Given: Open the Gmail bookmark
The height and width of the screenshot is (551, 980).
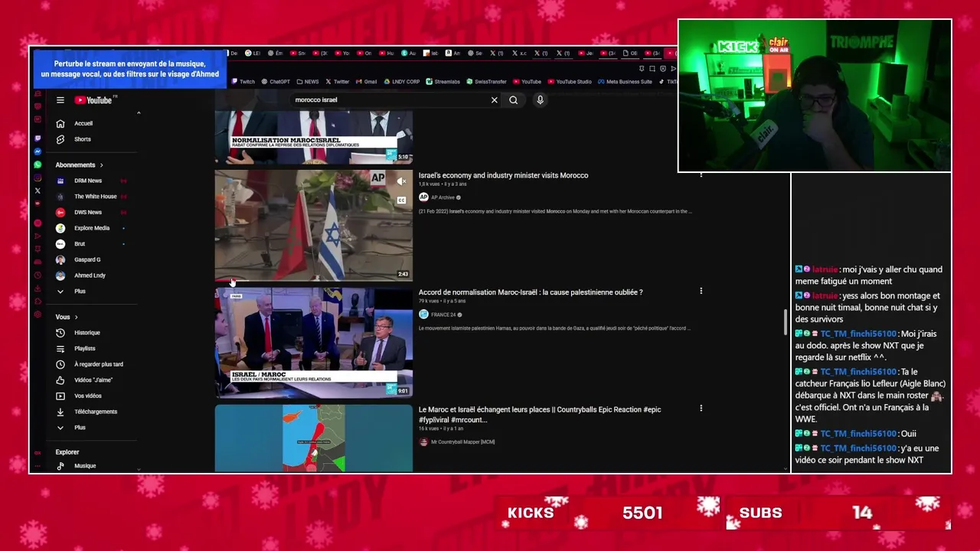Looking at the screenshot, I should (366, 82).
